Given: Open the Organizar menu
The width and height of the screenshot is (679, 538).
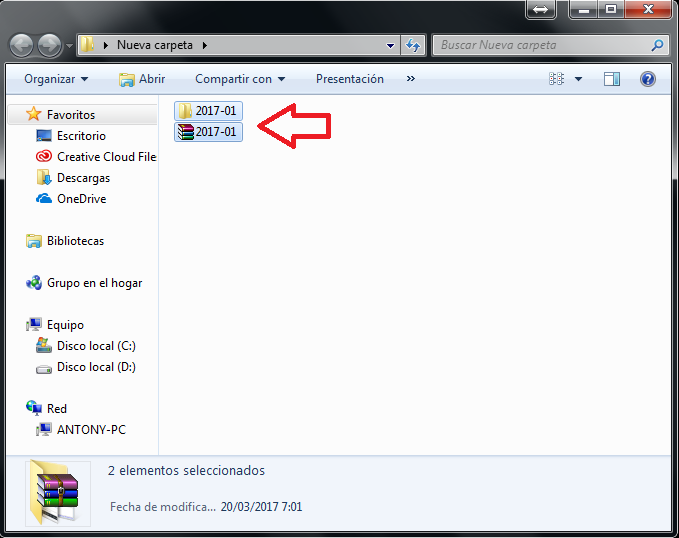Looking at the screenshot, I should pyautogui.click(x=56, y=79).
